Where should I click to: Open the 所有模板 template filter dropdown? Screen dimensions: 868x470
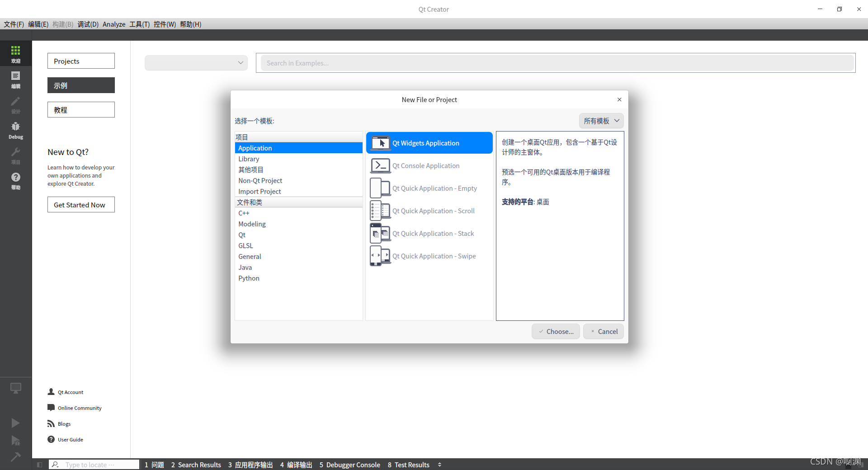pyautogui.click(x=601, y=121)
